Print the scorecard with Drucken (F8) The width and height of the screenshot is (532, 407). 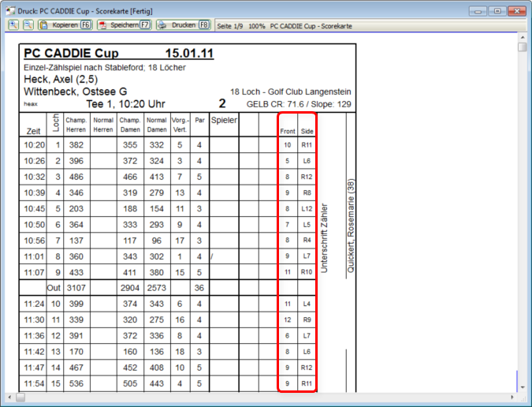tap(184, 25)
